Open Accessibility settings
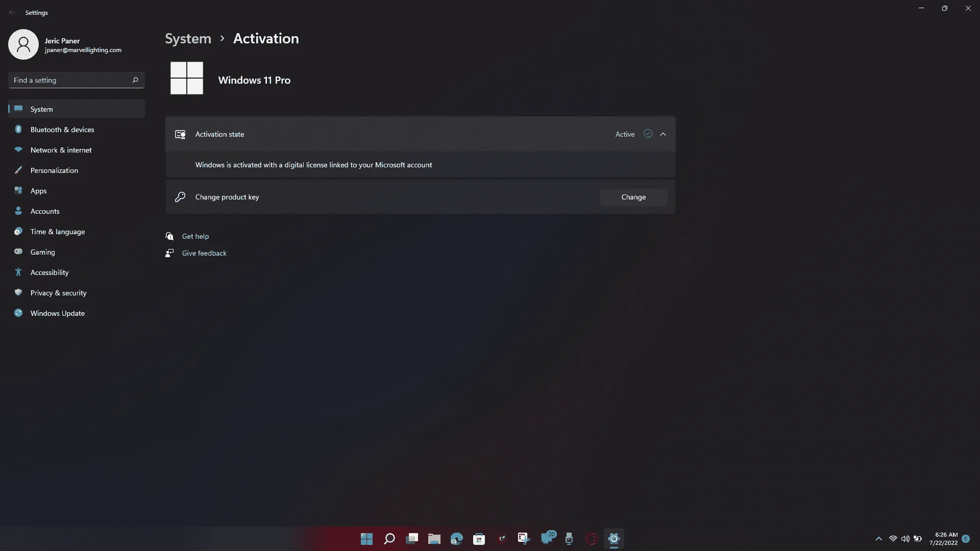The height and width of the screenshot is (551, 980). pos(77,272)
